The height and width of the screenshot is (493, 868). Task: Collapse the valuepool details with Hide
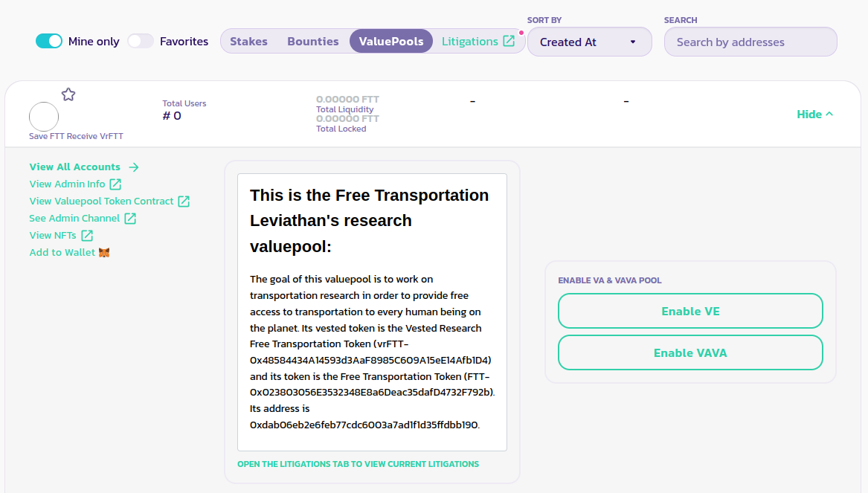point(809,115)
